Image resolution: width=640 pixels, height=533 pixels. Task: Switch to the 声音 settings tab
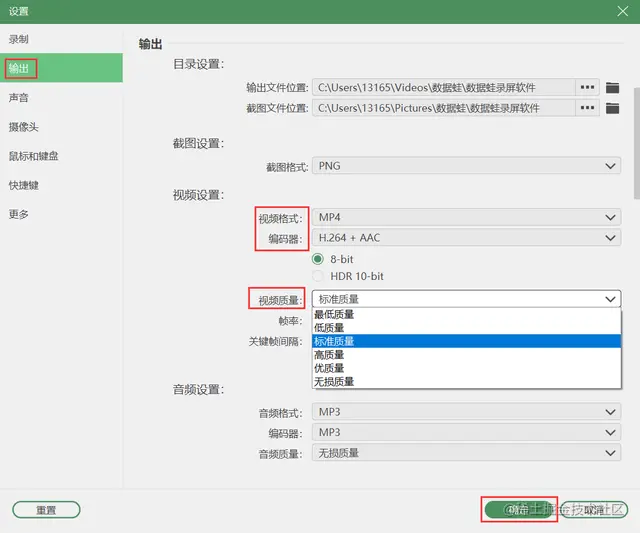pyautogui.click(x=61, y=98)
